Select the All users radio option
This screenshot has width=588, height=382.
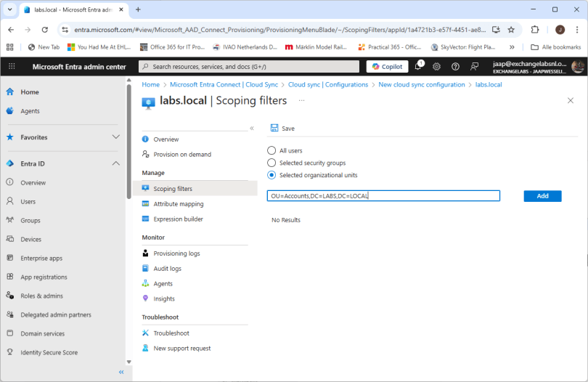click(x=272, y=150)
